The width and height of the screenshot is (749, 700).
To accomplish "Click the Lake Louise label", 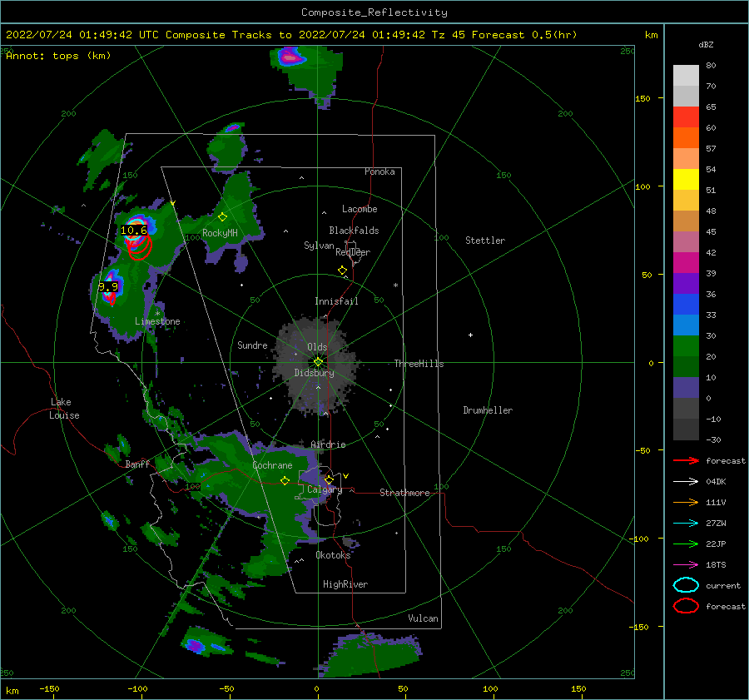I will 64,409.
